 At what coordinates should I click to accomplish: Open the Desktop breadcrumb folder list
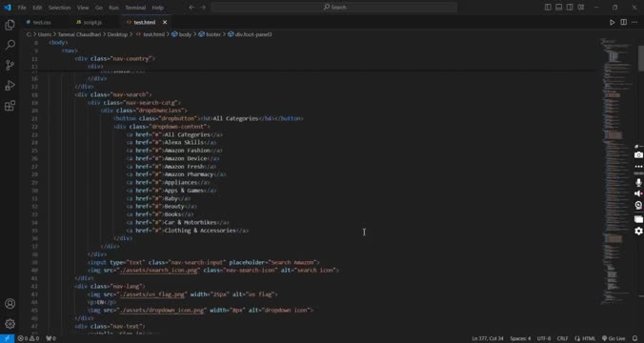117,34
